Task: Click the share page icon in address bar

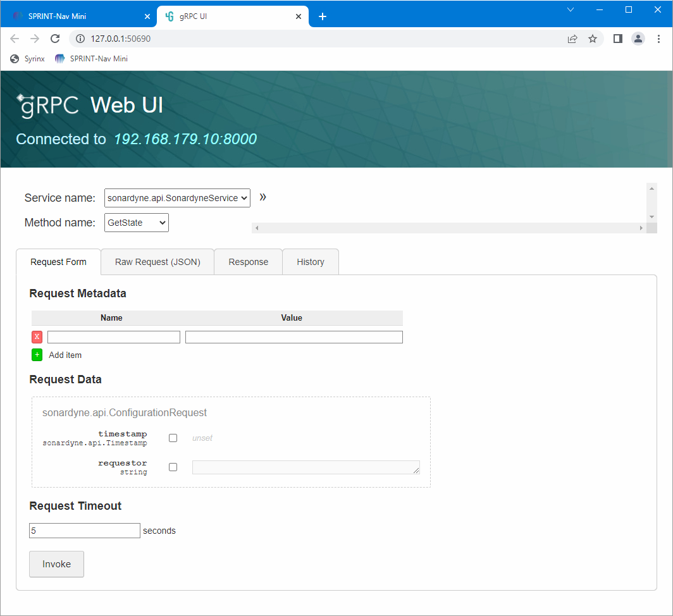Action: tap(572, 39)
